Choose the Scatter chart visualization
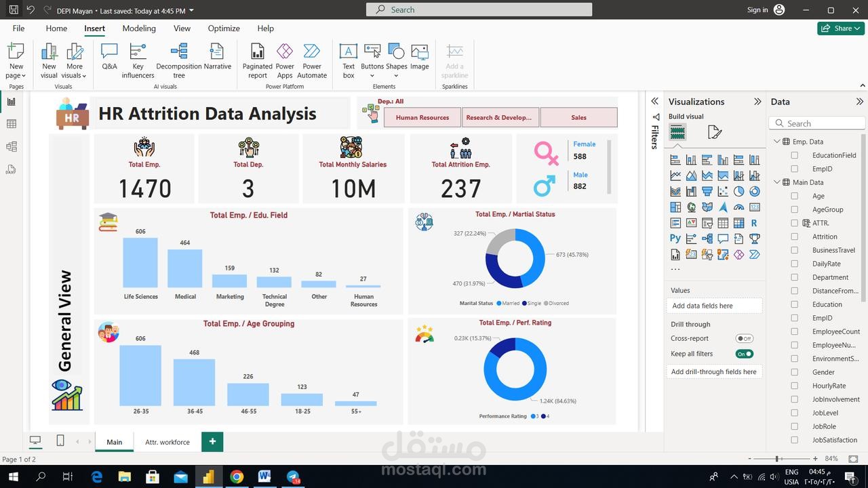The image size is (868, 488). [723, 191]
